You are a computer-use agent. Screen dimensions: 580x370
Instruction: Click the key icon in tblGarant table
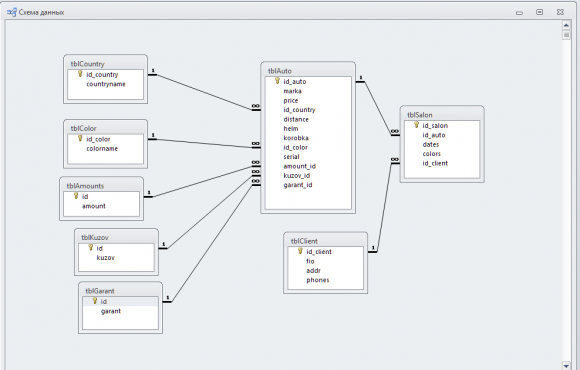95,301
